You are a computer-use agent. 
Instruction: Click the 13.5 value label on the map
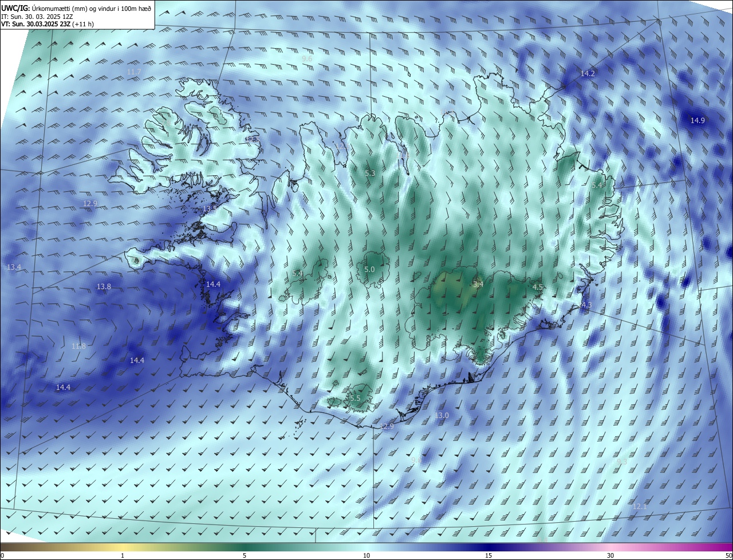[210, 209]
